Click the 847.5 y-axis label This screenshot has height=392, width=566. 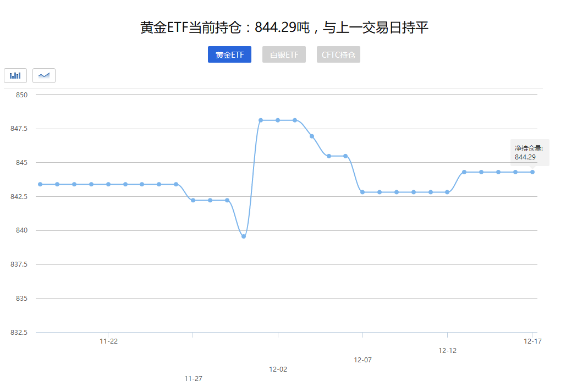point(19,129)
